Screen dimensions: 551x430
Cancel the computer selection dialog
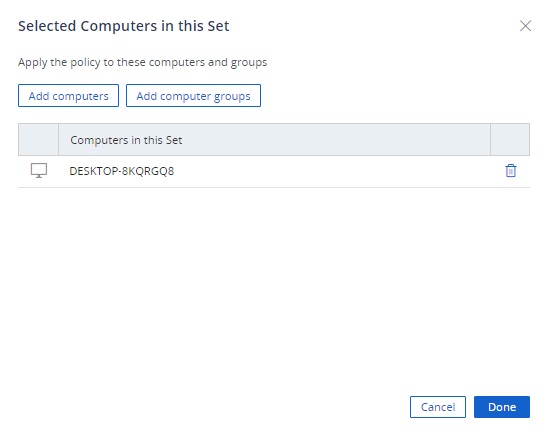[x=438, y=407]
